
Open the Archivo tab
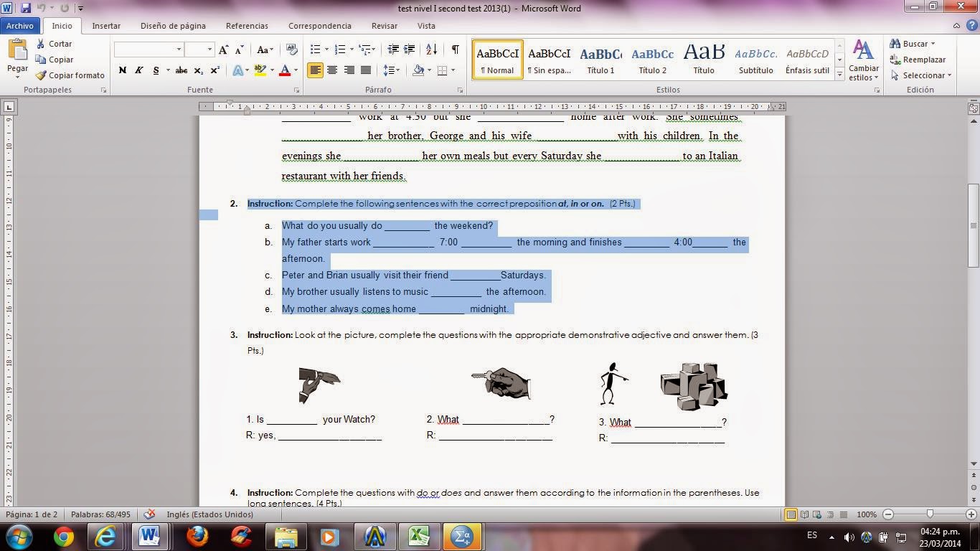tap(20, 26)
